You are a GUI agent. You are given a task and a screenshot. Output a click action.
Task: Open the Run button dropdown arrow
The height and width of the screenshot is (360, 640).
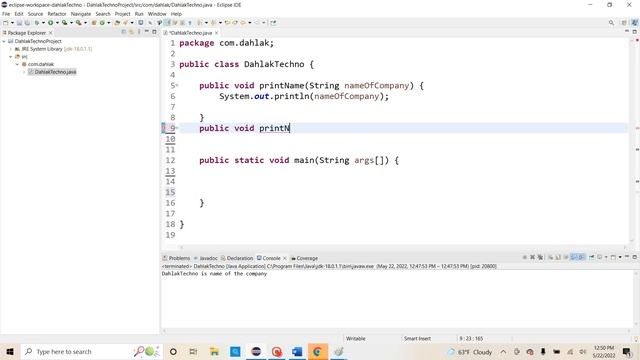58,23
